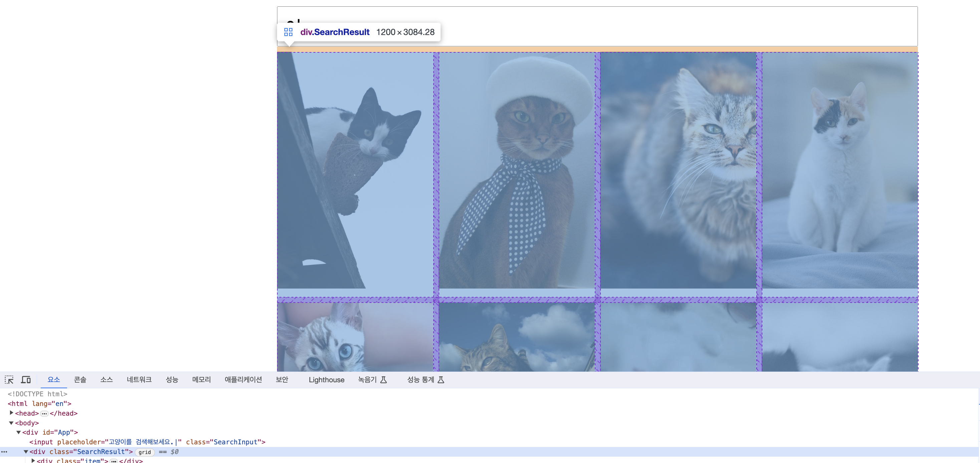The width and height of the screenshot is (980, 463).
Task: Open the three-dot menu beside SearchResult row
Action: (x=4, y=452)
